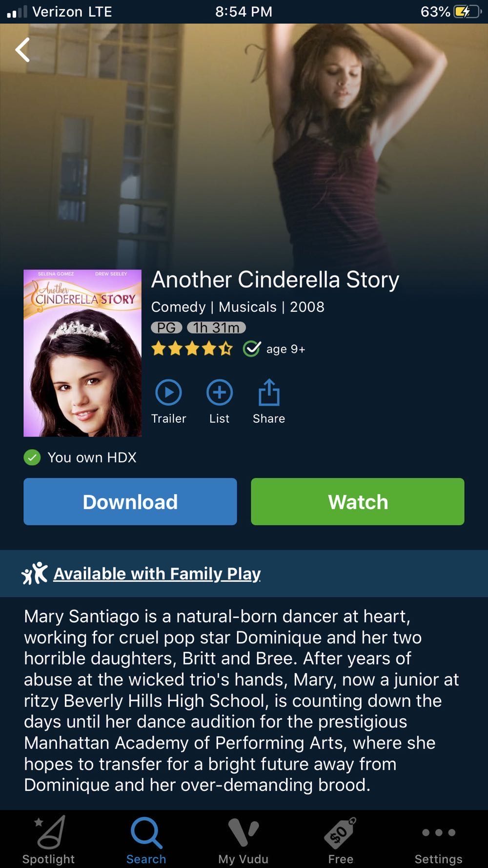Screen dimensions: 488x868
Task: Add movie to List with plus icon
Action: click(x=220, y=393)
